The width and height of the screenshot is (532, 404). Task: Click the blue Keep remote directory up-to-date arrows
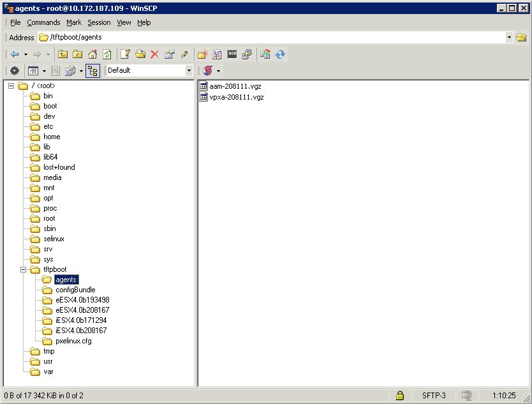pyautogui.click(x=280, y=54)
